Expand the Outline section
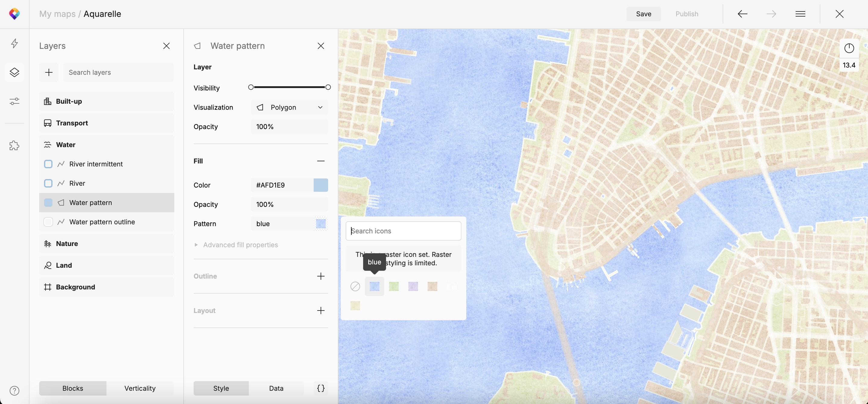Viewport: 868px width, 404px height. point(320,276)
